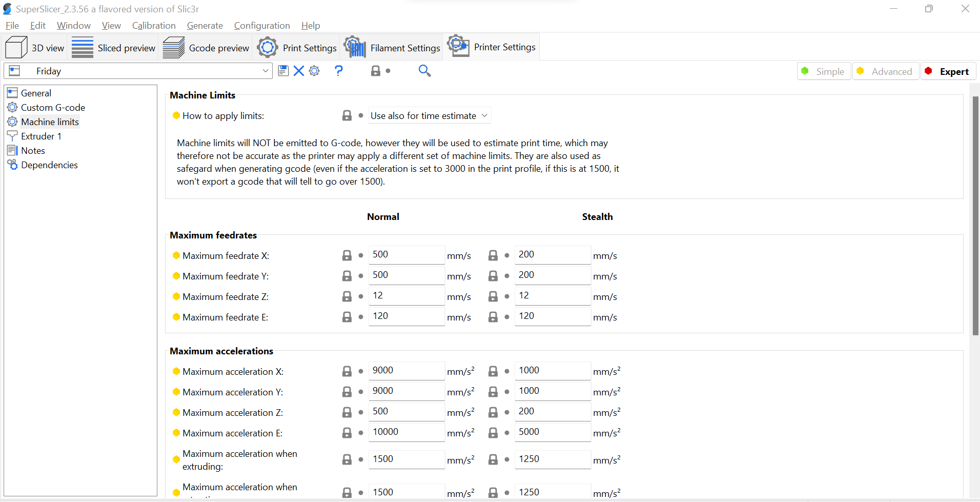Open the help question mark icon

(x=339, y=71)
